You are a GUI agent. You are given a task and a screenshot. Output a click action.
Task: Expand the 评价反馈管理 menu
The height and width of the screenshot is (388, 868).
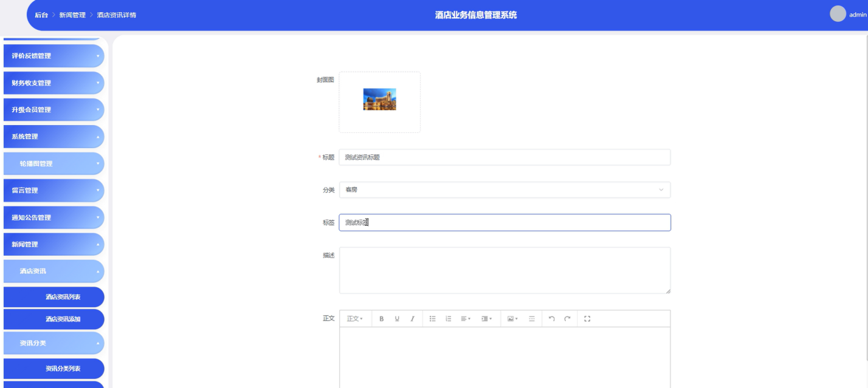[x=54, y=56]
